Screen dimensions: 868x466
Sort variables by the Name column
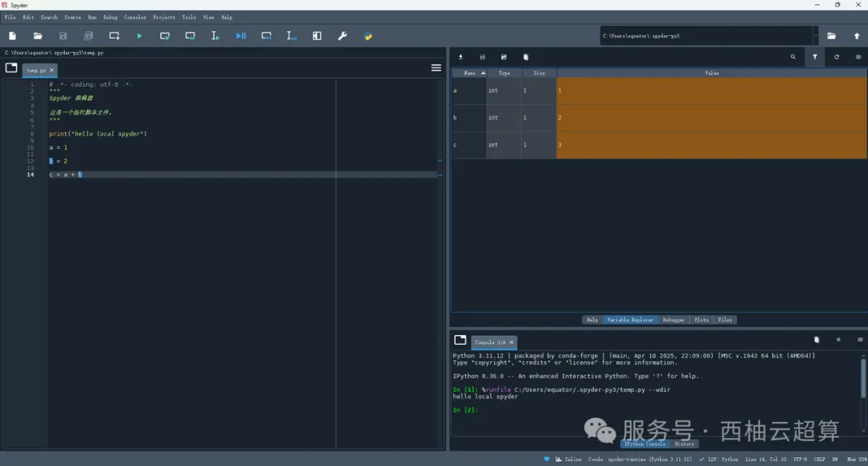point(469,73)
